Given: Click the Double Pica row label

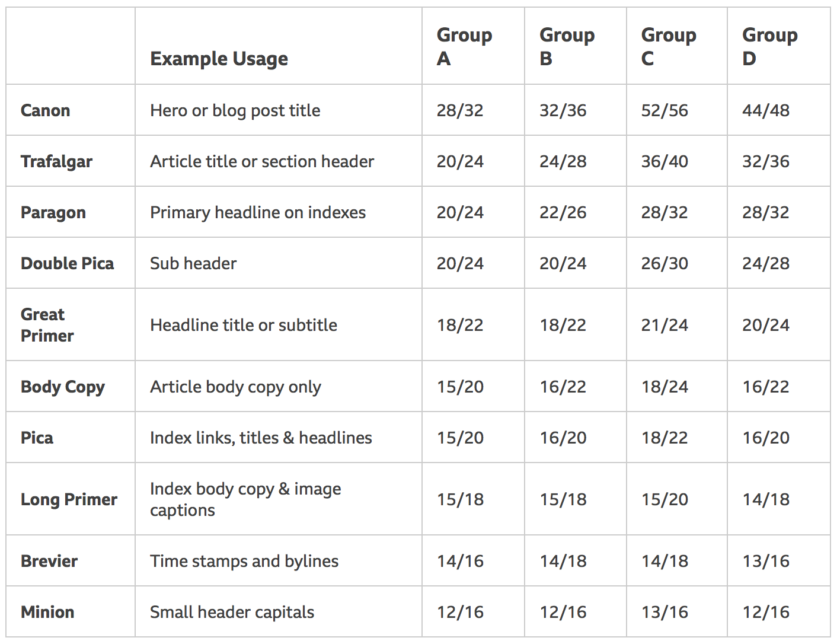Looking at the screenshot, I should click(67, 263).
